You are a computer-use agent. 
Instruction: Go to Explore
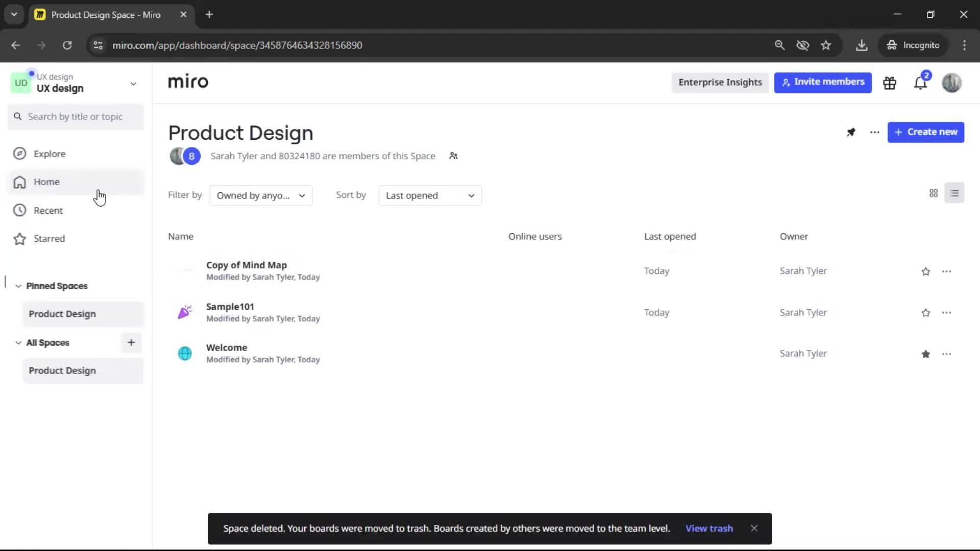coord(77,154)
